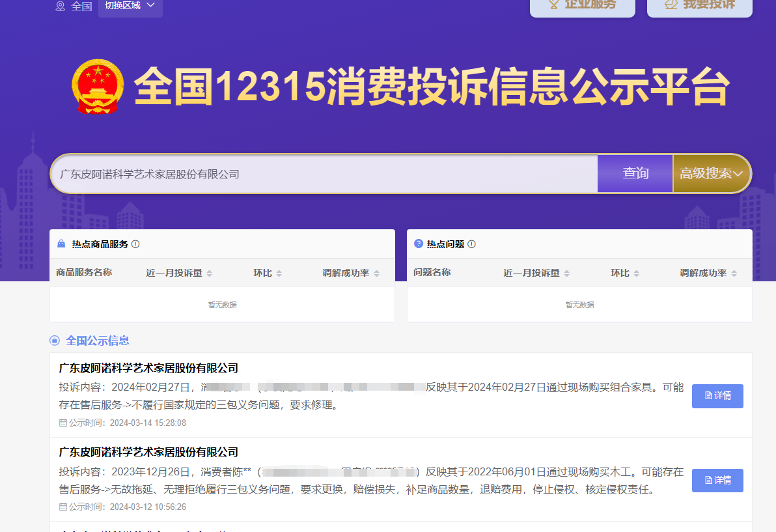Click the national emblem logo
This screenshot has width=776, height=532.
pos(98,87)
